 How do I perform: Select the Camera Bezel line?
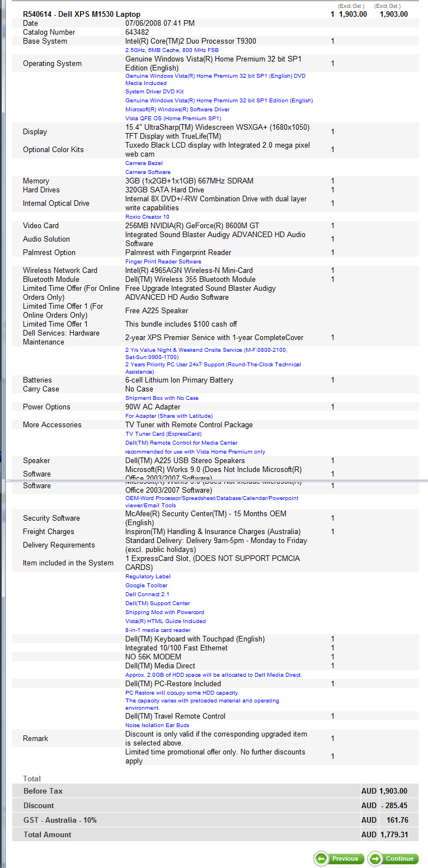[x=144, y=163]
